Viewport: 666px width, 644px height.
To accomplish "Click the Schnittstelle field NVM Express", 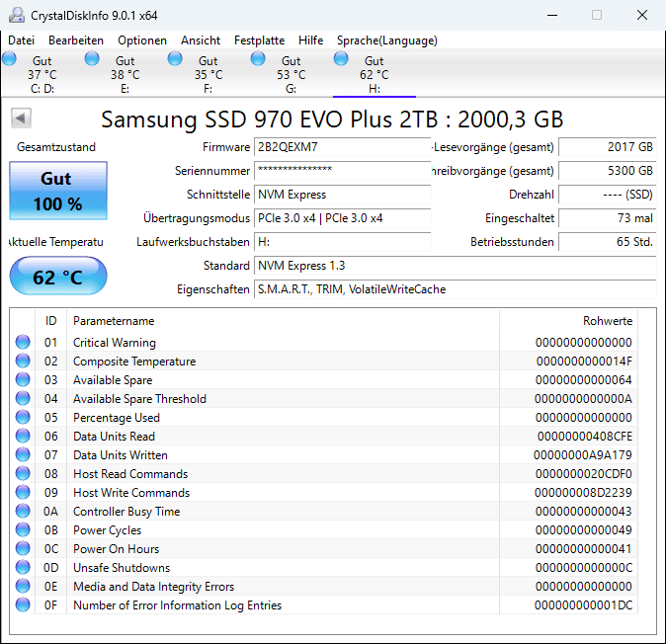I will click(x=342, y=195).
